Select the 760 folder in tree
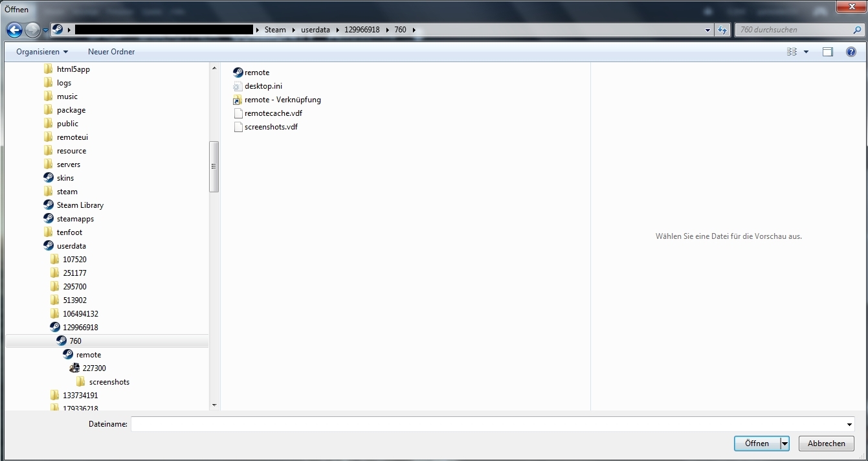Screen dimensions: 868x461 pos(107,341)
